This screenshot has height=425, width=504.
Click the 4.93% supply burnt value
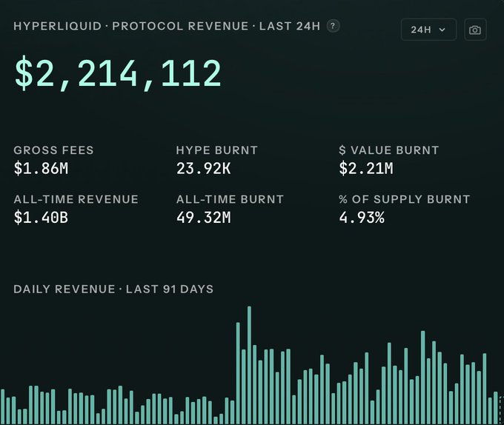362,218
